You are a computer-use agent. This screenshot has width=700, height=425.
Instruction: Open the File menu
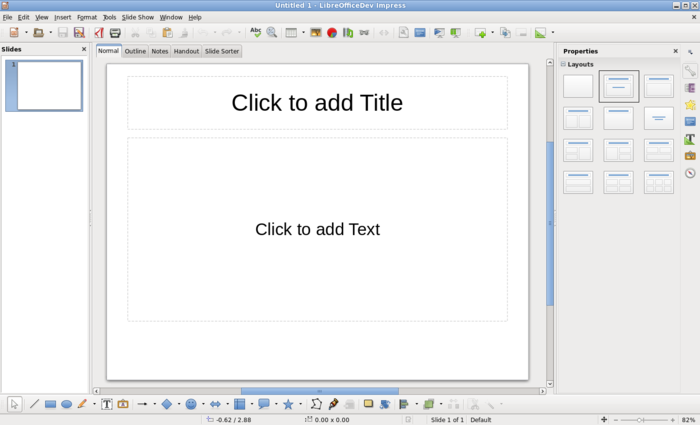pyautogui.click(x=7, y=17)
